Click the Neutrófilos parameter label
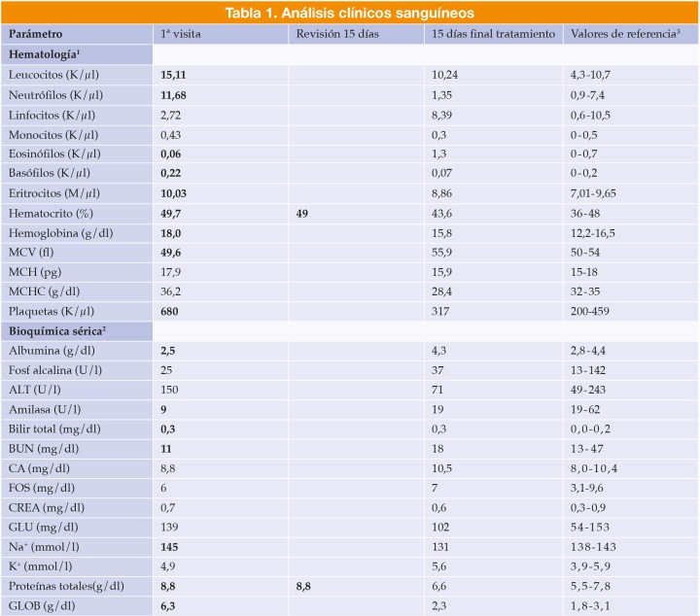 pyautogui.click(x=56, y=93)
